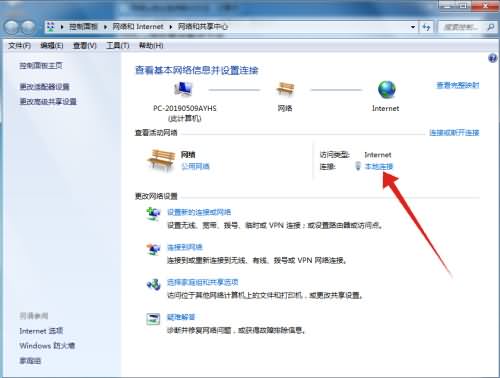Go to 控制面板主页 in sidebar
The height and width of the screenshot is (378, 500).
(x=41, y=66)
